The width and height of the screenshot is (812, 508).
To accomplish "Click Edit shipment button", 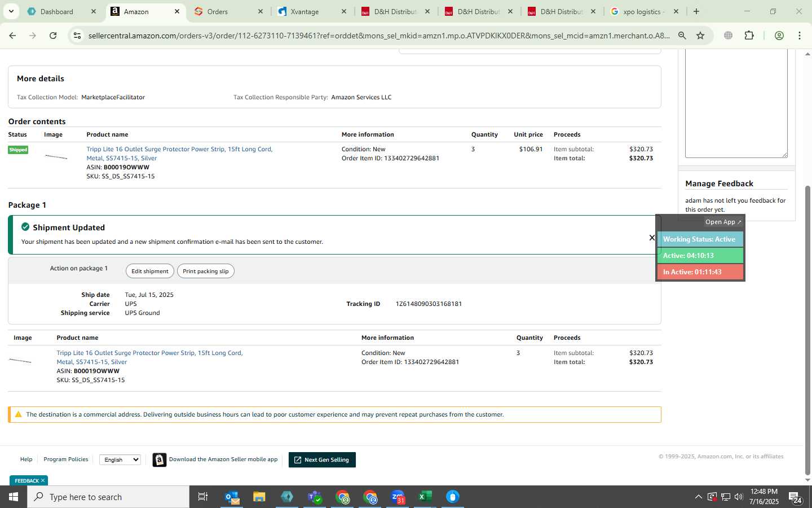I will [150, 271].
